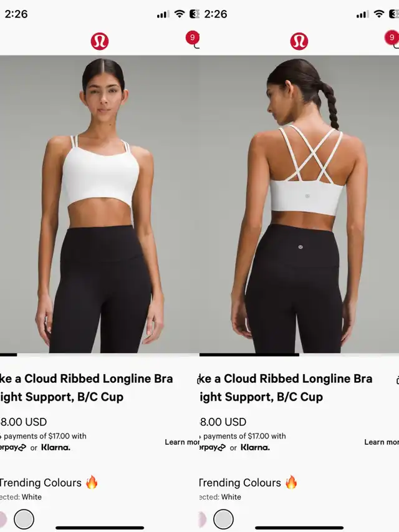Image resolution: width=399 pixels, height=532 pixels.
Task: Open cart badge showing 9 on front-view screen
Action: coord(193,37)
